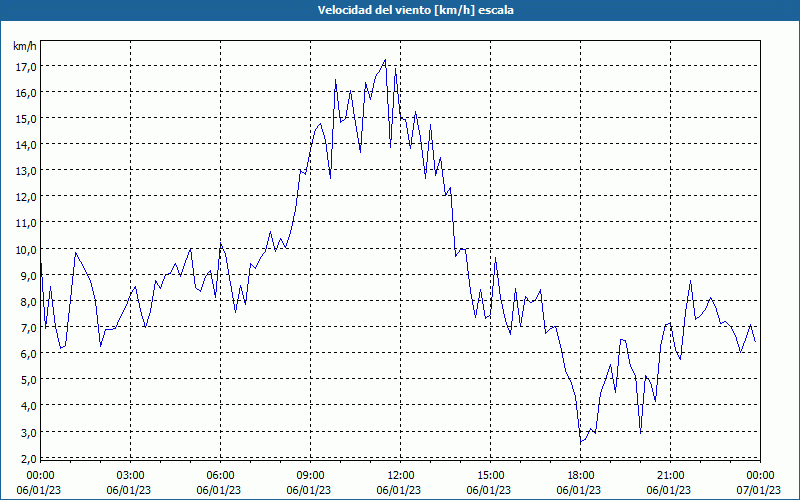Click the lowest wind speed point at 18:00
800x500 pixels.
coord(581,442)
